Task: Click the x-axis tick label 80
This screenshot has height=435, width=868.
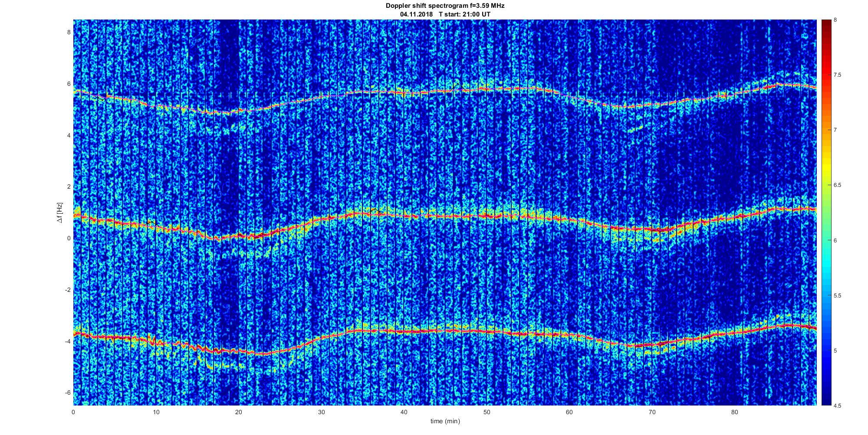Action: click(x=734, y=412)
